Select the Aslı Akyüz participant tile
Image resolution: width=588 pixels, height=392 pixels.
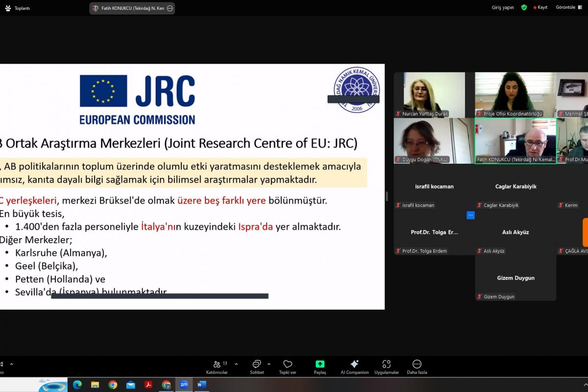point(515,232)
